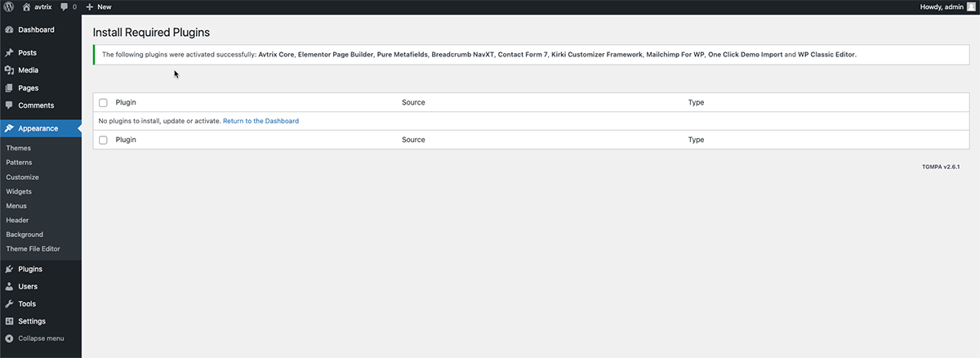Click the Source column header
980x358 pixels.
pos(413,103)
